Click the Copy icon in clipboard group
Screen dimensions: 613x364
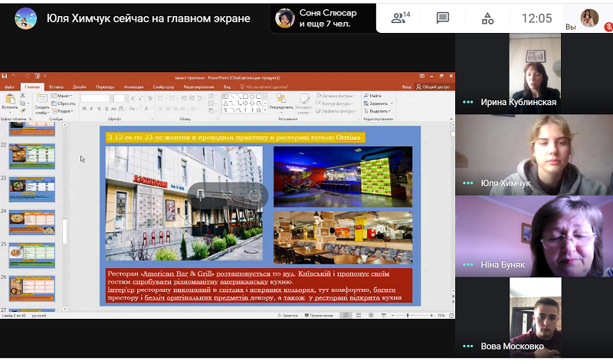[x=22, y=103]
